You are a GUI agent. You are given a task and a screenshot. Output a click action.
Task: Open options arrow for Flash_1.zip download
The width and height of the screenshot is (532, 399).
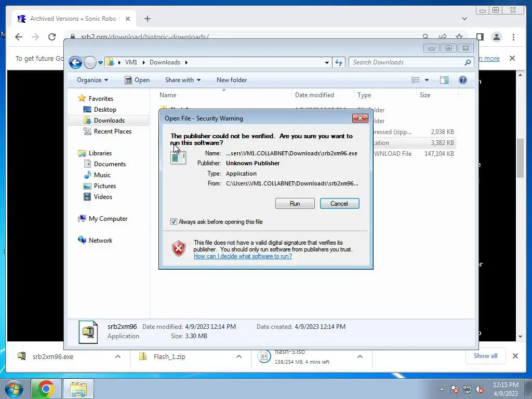[239, 356]
